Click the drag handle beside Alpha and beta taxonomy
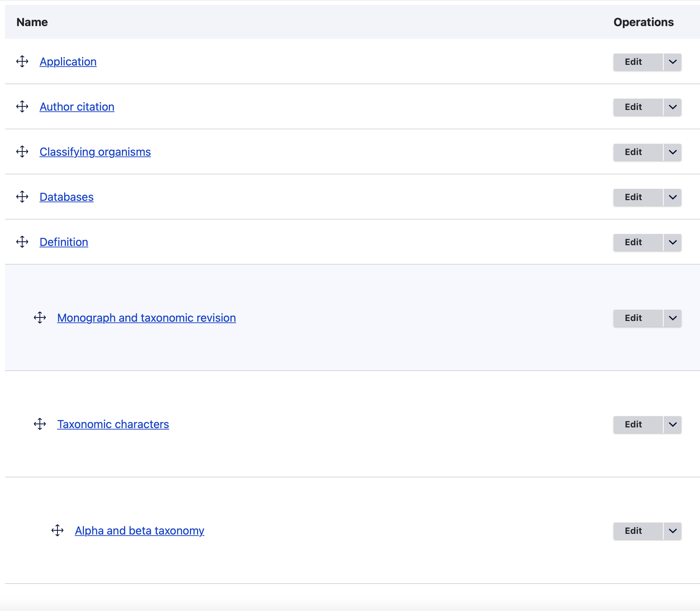This screenshot has width=700, height=611. point(57,531)
